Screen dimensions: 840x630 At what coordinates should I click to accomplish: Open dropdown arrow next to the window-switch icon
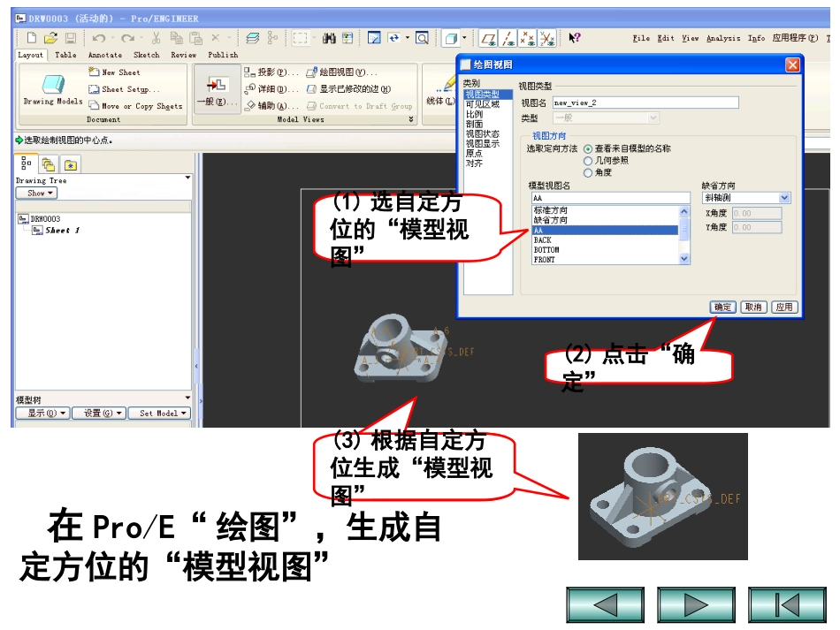(x=407, y=38)
